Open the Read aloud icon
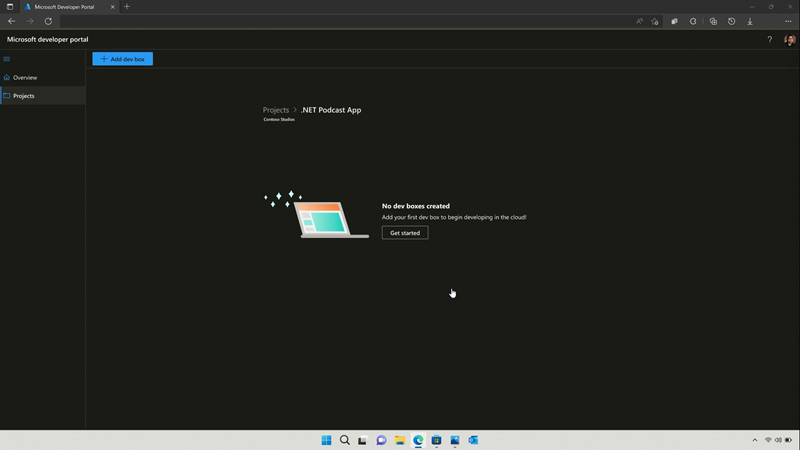The height and width of the screenshot is (450, 800). click(639, 21)
